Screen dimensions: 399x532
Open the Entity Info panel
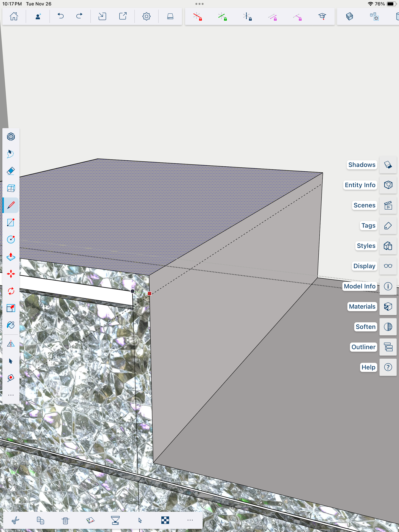coord(360,185)
